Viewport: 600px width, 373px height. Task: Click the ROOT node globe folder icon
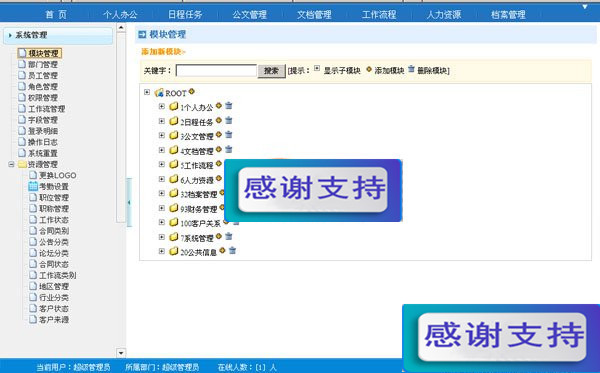pyautogui.click(x=159, y=93)
